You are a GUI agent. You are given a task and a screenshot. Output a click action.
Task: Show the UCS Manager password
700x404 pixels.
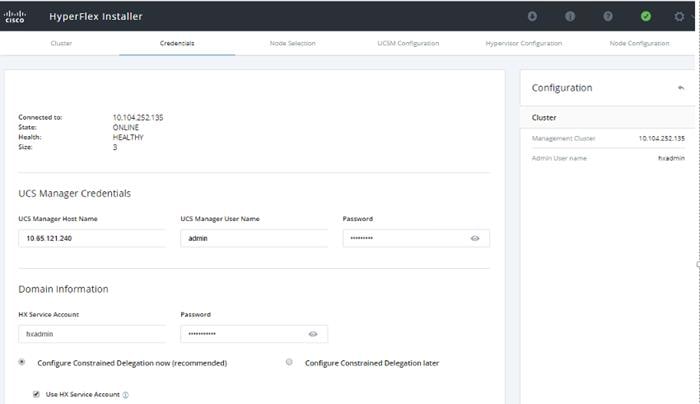pyautogui.click(x=475, y=238)
